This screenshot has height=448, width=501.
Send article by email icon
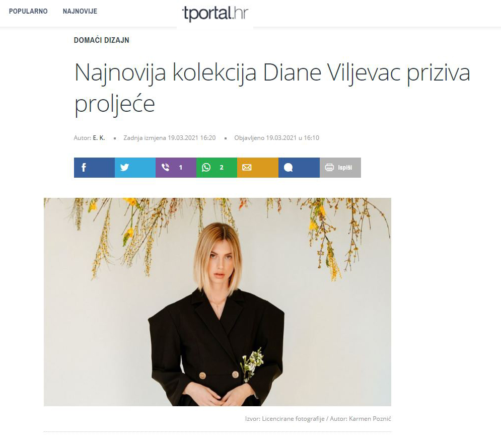247,167
